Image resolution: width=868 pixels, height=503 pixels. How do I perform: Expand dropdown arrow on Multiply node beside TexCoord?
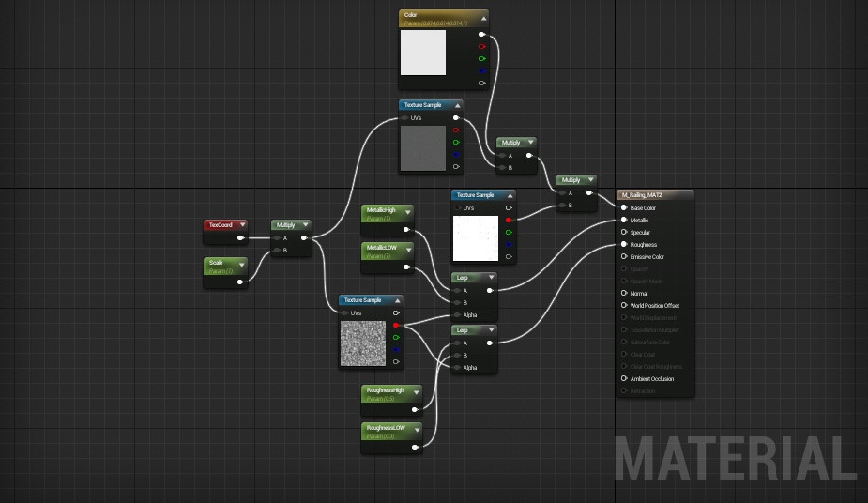pyautogui.click(x=305, y=224)
